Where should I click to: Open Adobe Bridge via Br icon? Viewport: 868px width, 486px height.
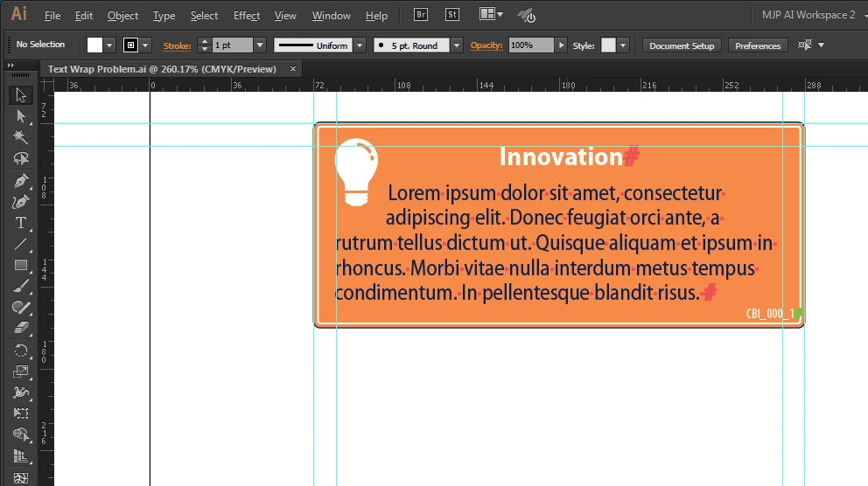(421, 15)
